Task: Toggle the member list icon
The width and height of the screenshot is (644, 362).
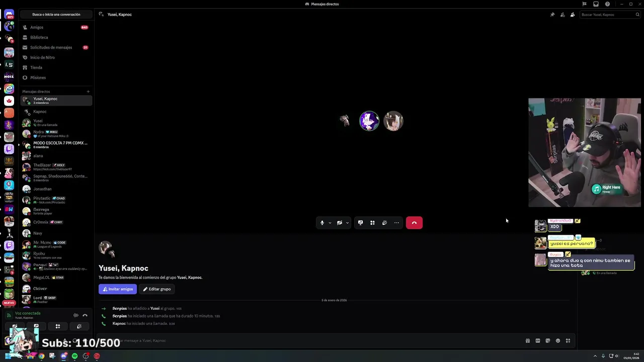Action: click(x=573, y=15)
